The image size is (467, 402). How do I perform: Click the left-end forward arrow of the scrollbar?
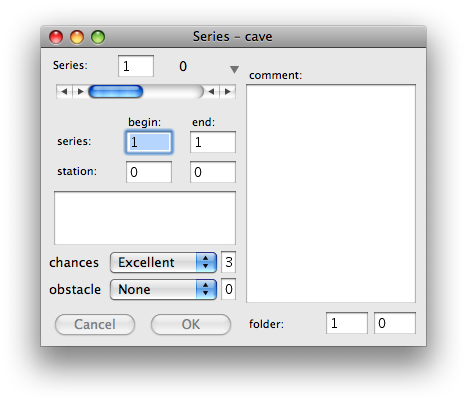pos(80,91)
